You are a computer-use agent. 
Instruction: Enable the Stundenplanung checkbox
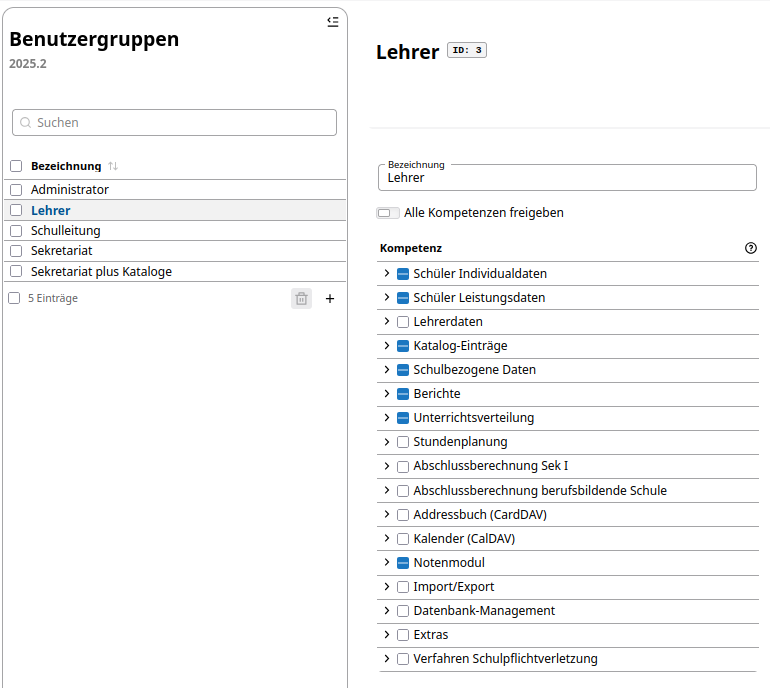(x=403, y=442)
